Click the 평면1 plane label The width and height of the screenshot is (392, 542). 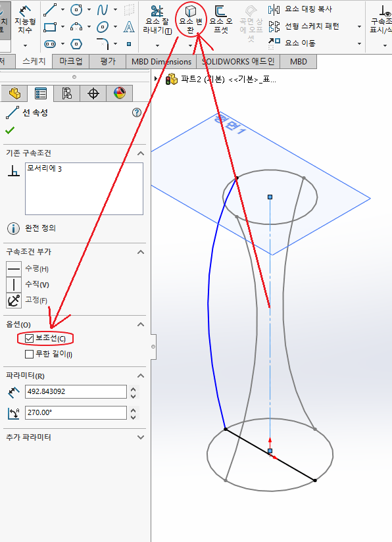[230, 124]
